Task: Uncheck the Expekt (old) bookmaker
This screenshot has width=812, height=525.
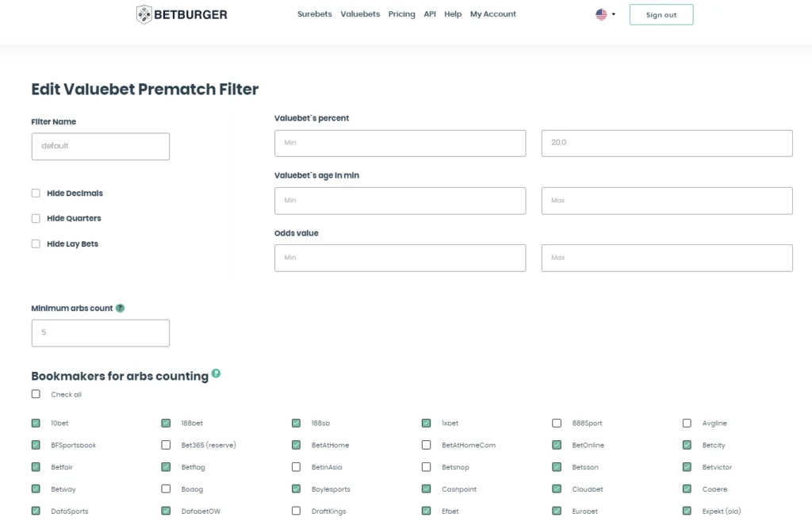Action: pos(687,511)
